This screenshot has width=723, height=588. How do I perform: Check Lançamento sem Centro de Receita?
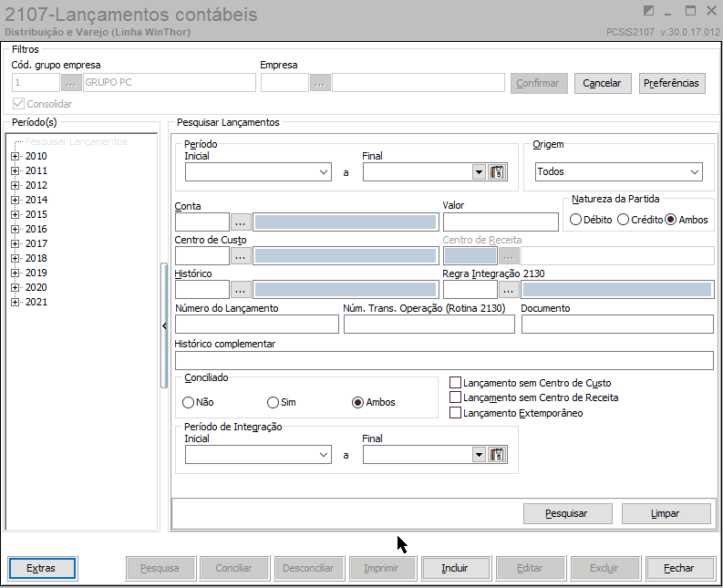point(455,397)
